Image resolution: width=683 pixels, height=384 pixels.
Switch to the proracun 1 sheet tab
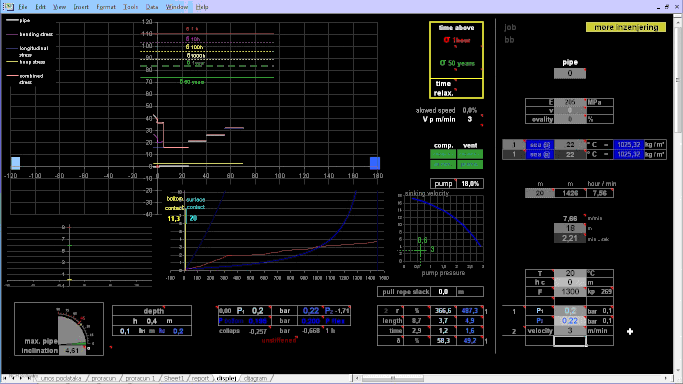click(140, 378)
